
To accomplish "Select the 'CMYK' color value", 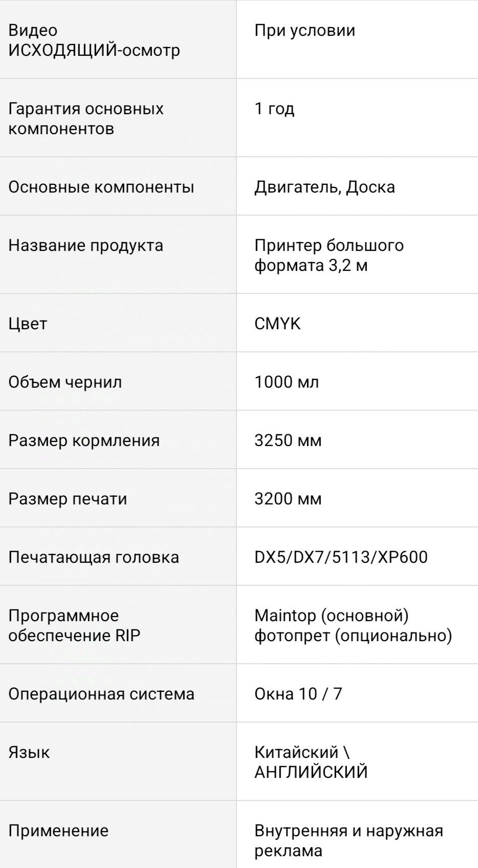I will (277, 324).
